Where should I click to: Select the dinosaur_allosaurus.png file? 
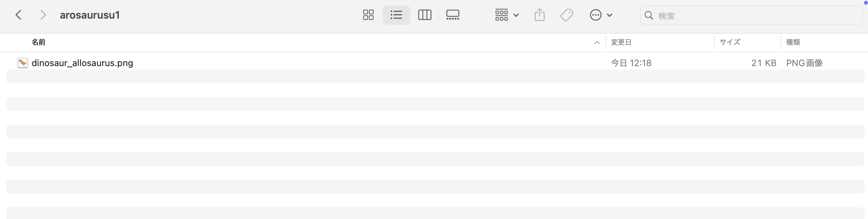point(82,63)
